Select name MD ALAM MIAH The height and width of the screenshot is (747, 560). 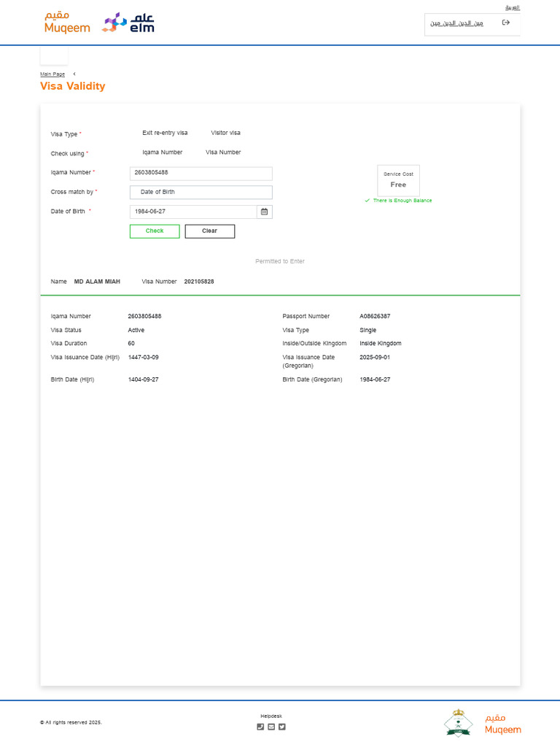pyautogui.click(x=97, y=282)
